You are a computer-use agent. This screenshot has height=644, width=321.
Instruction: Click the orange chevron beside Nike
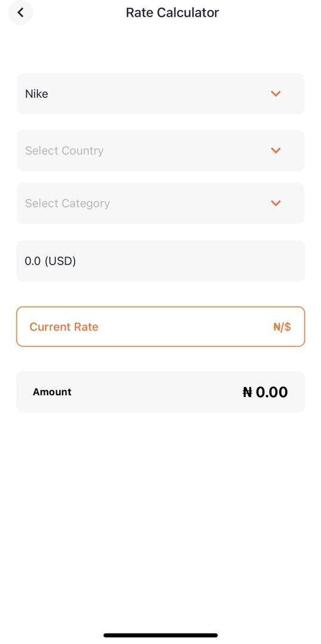276,94
